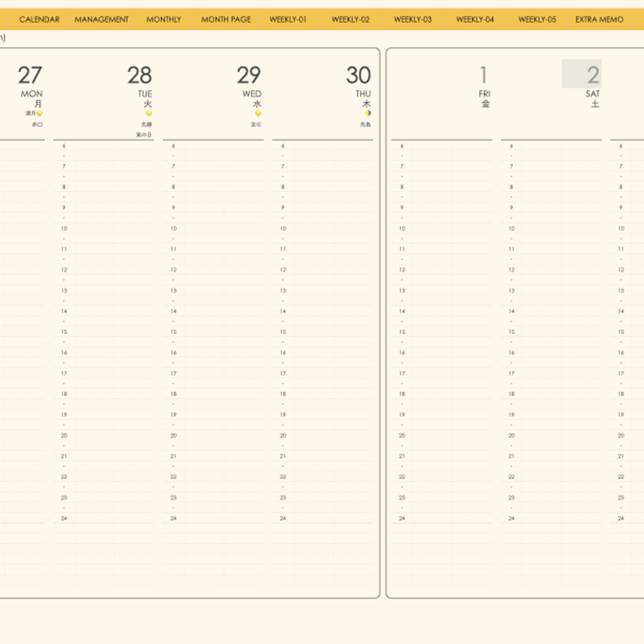Select the date number 28
644x644 pixels.
coord(139,75)
